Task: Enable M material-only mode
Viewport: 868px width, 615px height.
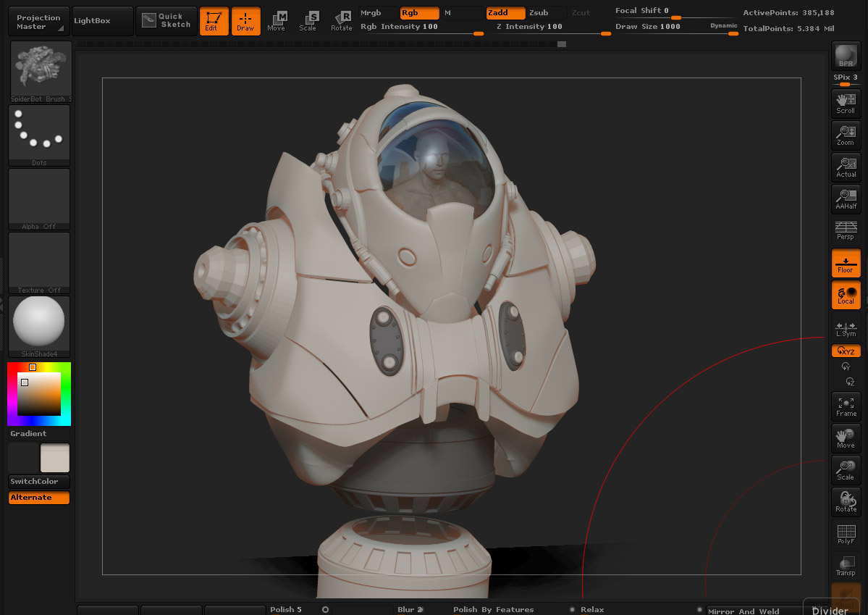Action: pyautogui.click(x=462, y=13)
